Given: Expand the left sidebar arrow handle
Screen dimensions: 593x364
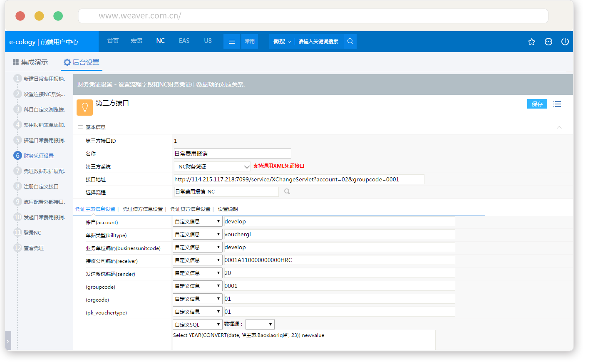Looking at the screenshot, I should coord(7,341).
